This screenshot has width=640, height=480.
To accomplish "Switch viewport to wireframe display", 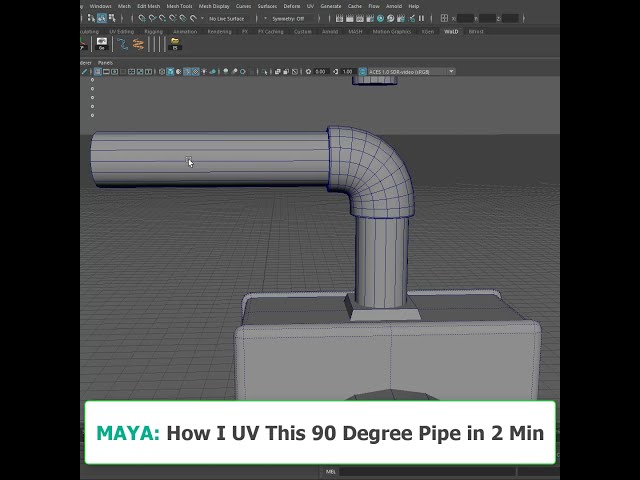I will [x=162, y=72].
